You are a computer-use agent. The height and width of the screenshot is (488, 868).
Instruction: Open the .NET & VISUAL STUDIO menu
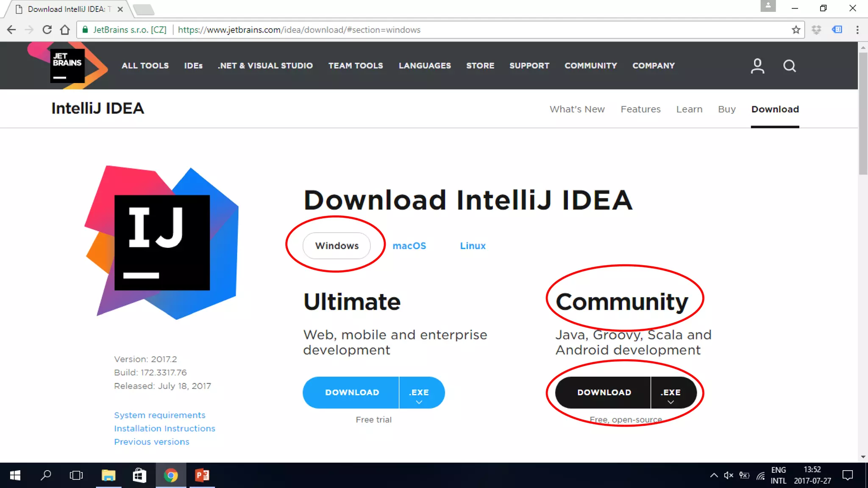[265, 66]
